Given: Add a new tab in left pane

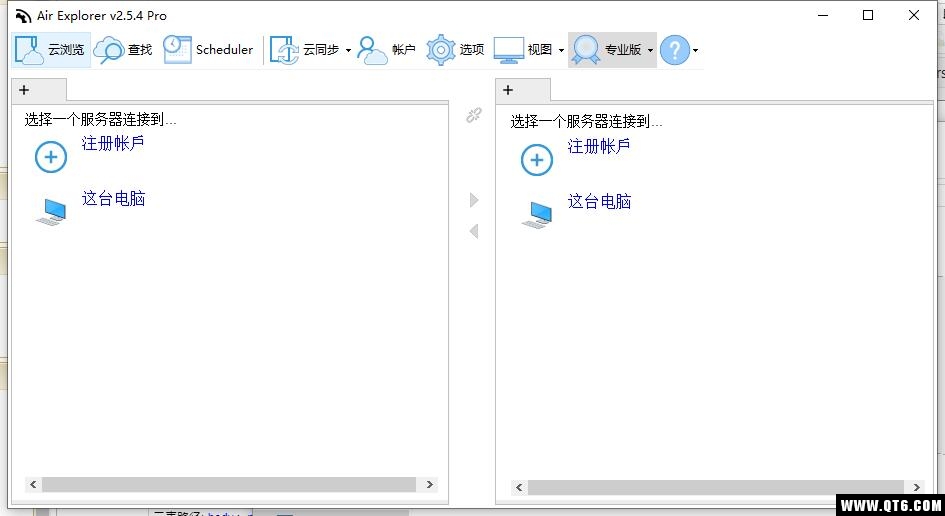Looking at the screenshot, I should tap(24, 90).
